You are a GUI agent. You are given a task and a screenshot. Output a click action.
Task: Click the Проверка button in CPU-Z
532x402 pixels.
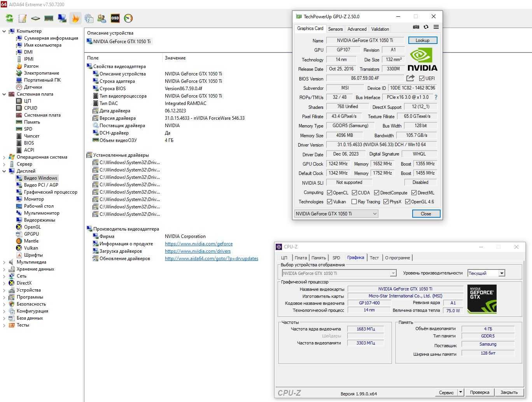[479, 392]
